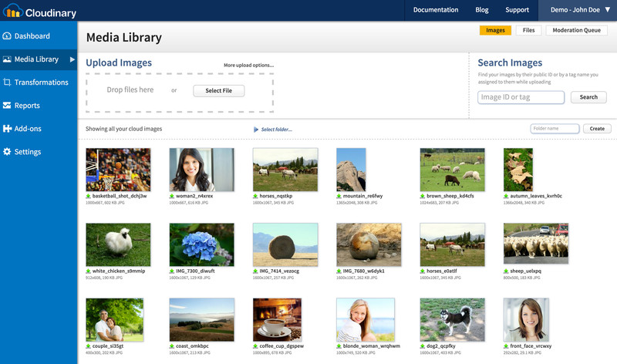Click the Search button
The image size is (617, 364).
(x=588, y=97)
